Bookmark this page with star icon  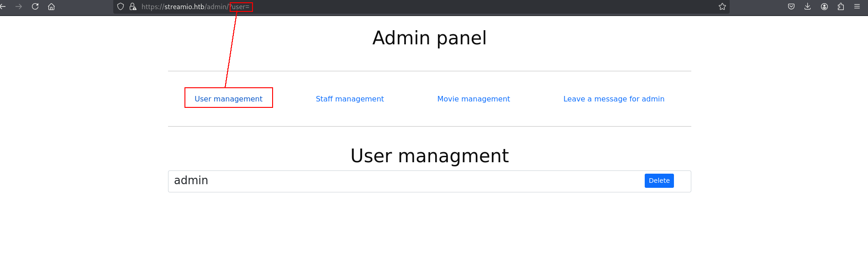pyautogui.click(x=722, y=6)
